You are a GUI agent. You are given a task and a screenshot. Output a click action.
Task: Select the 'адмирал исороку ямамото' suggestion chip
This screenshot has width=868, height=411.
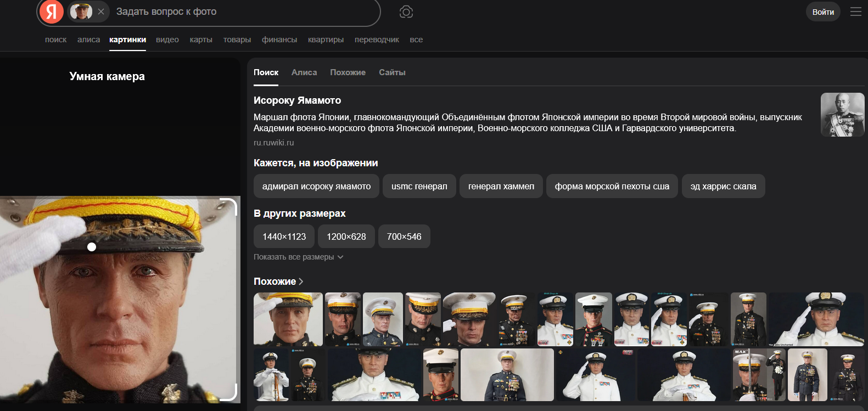[316, 187]
